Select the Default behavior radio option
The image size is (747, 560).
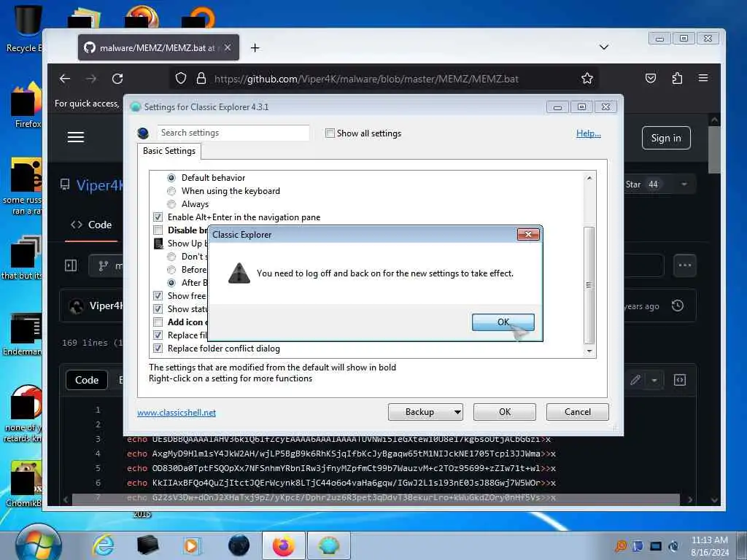click(x=171, y=178)
